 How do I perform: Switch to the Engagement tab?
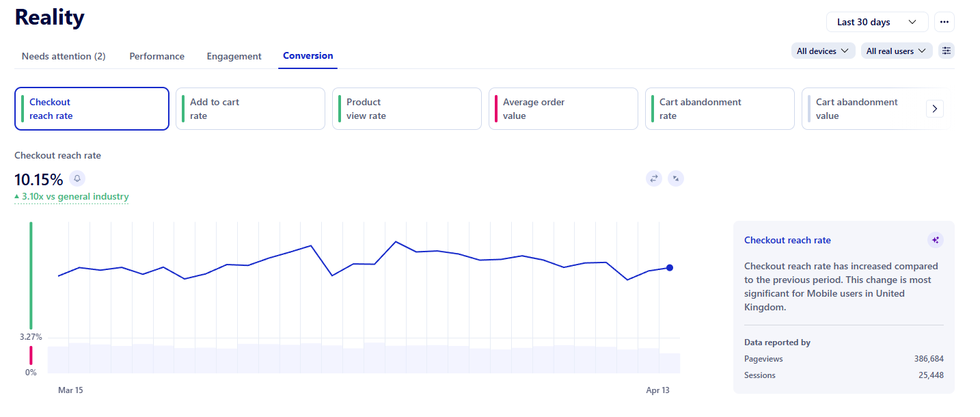(234, 56)
